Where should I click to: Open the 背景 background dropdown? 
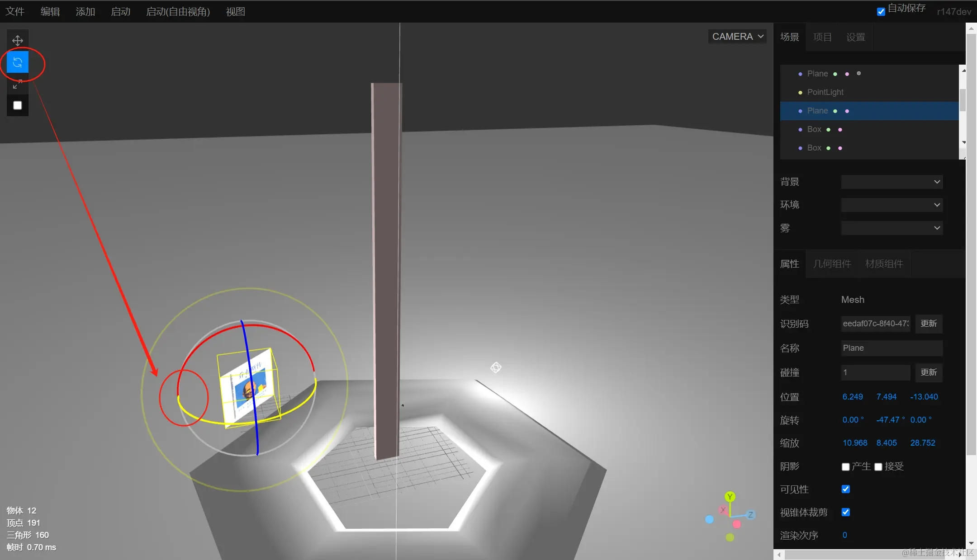tap(891, 182)
